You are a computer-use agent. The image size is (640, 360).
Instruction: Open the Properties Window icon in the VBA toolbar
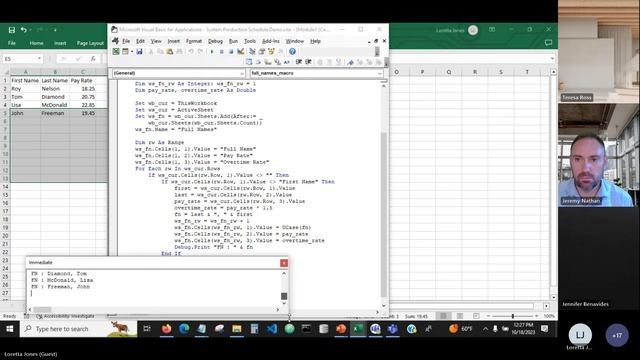tap(262, 51)
